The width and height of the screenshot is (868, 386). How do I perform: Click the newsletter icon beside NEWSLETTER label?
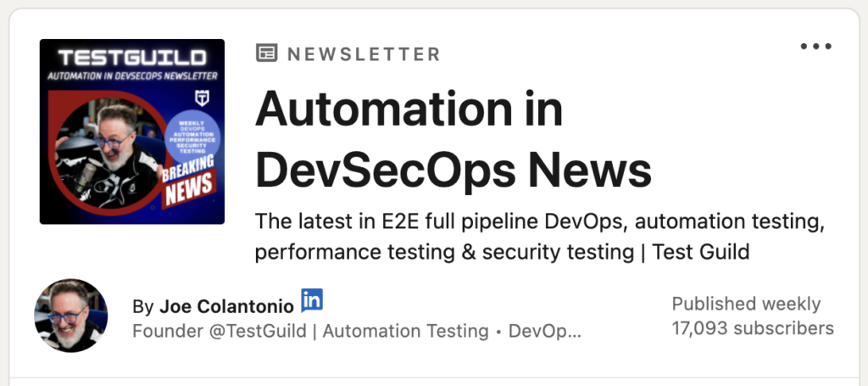coord(267,53)
